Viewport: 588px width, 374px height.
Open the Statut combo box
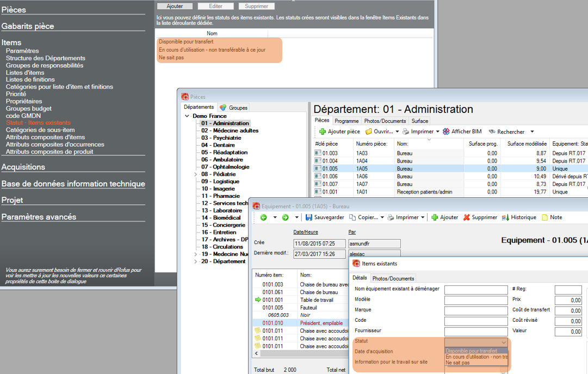[504, 342]
